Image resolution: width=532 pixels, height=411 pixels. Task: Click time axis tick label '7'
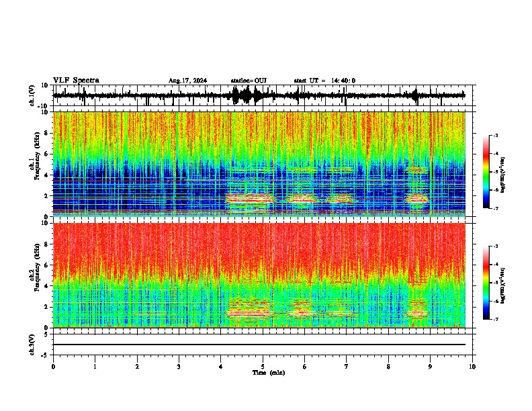click(347, 367)
